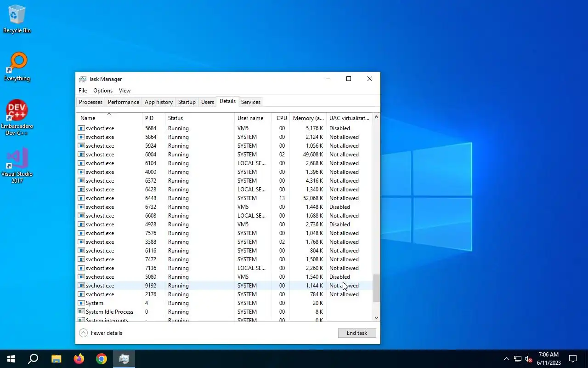Image resolution: width=588 pixels, height=368 pixels.
Task: Click memory value 804 K
Action: tap(317, 251)
